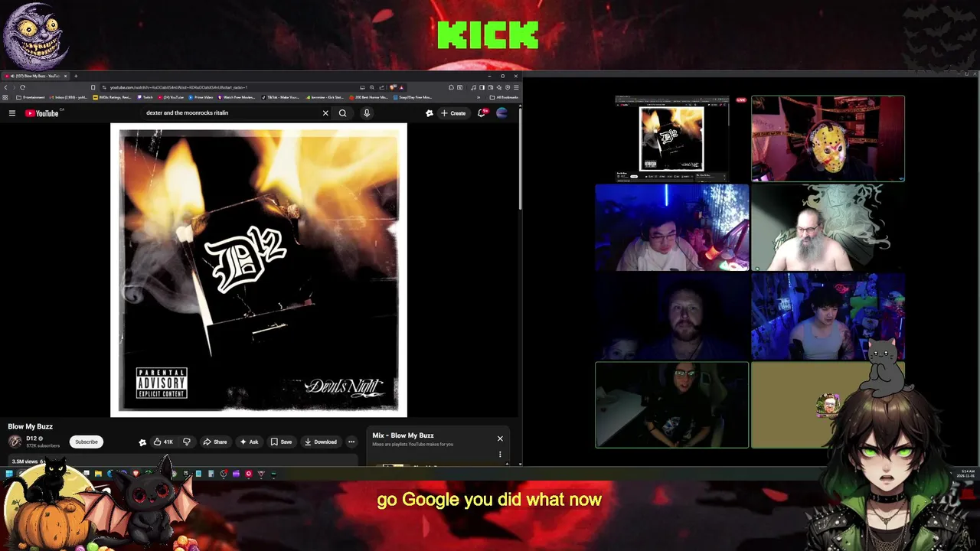Open Brave Shields lion icon in address bar
The width and height of the screenshot is (980, 551).
(x=392, y=87)
